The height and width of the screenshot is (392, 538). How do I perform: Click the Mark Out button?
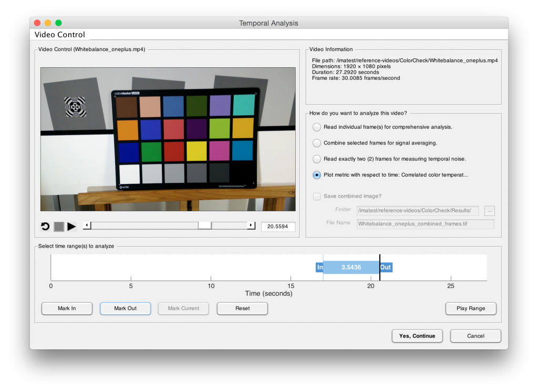(x=125, y=308)
